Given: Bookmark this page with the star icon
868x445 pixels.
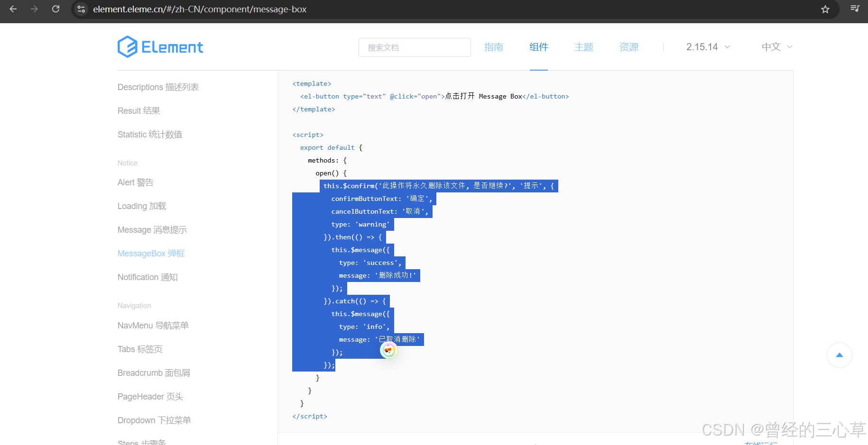Looking at the screenshot, I should (825, 9).
